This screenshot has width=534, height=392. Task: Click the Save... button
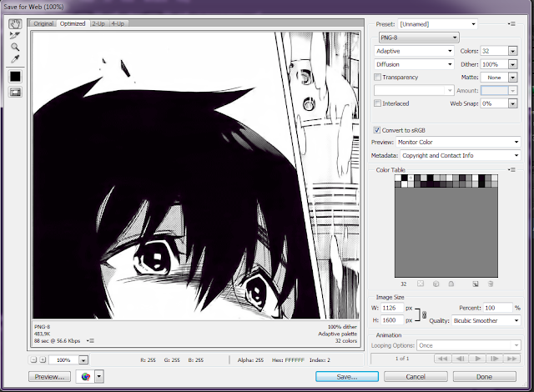(347, 377)
